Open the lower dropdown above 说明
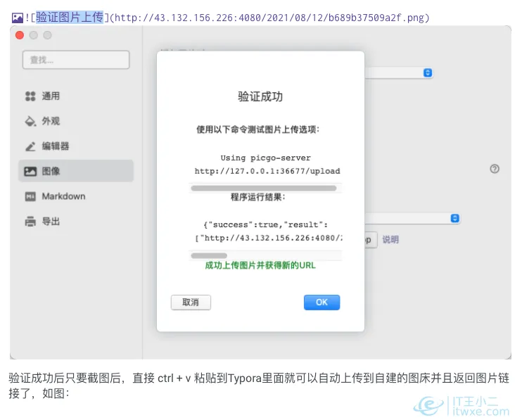The width and height of the screenshot is (522, 420). pos(412,218)
